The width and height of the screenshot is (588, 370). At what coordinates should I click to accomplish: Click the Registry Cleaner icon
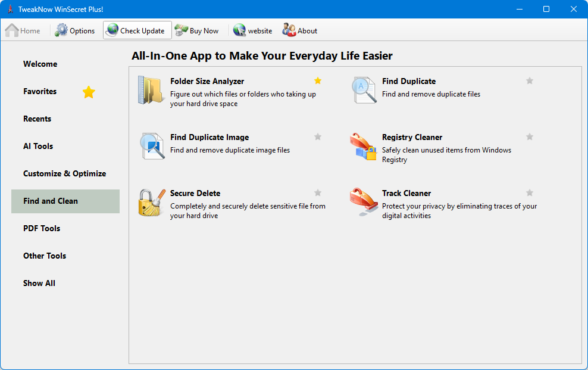coord(364,146)
